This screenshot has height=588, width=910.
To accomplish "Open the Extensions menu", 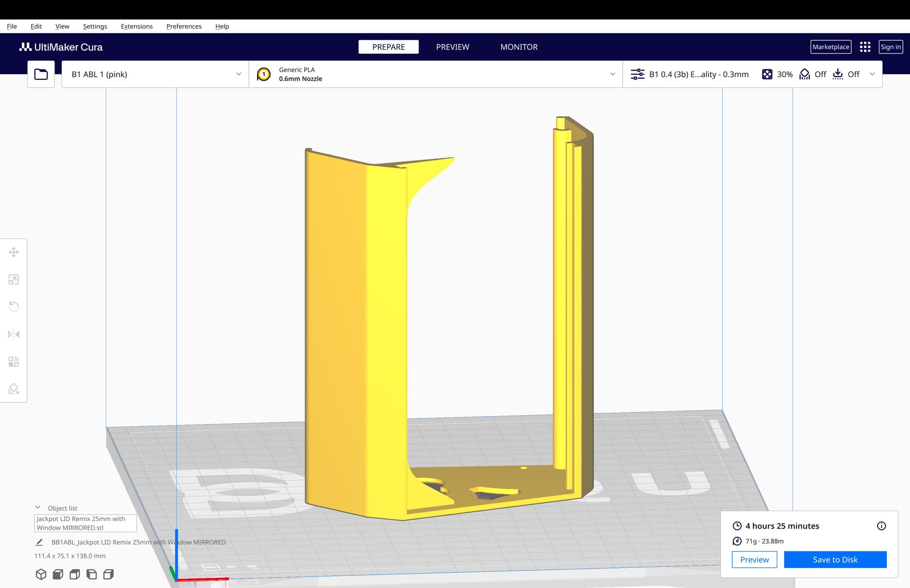I will click(136, 27).
